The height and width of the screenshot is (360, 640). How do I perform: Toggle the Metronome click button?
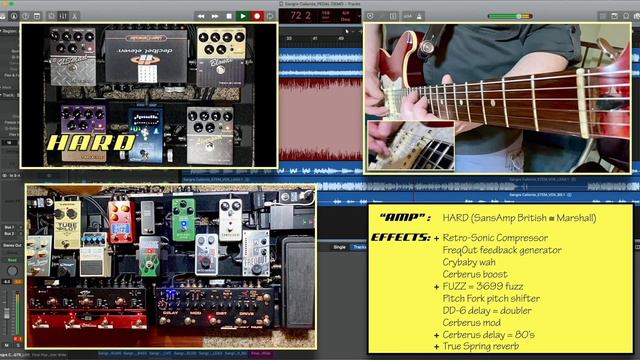click(419, 16)
